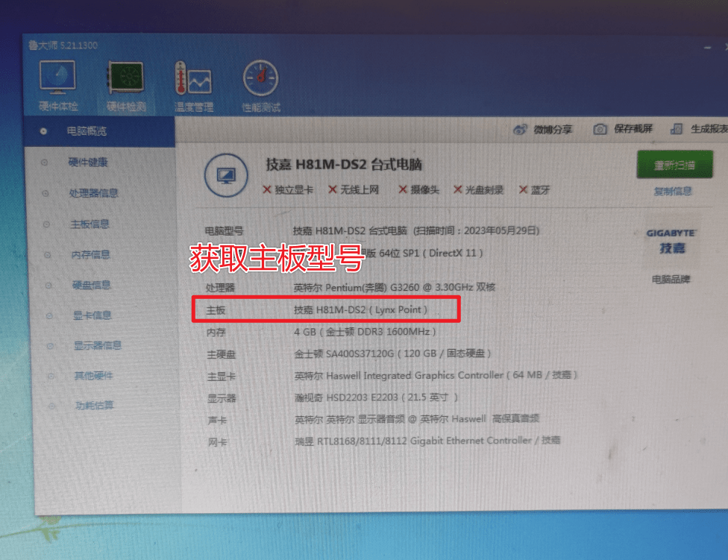This screenshot has width=728, height=560.
Task: Select 电脑概览 in the sidebar
Action: (99, 131)
